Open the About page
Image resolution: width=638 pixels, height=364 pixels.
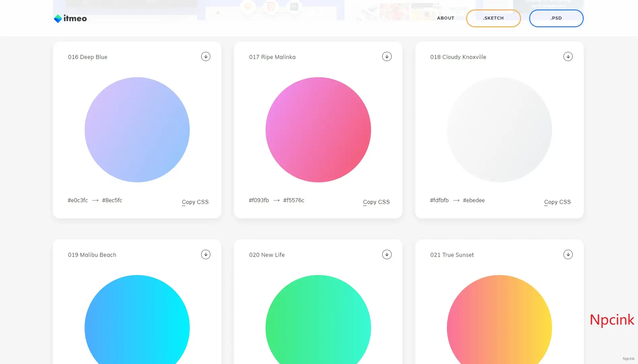click(x=445, y=18)
